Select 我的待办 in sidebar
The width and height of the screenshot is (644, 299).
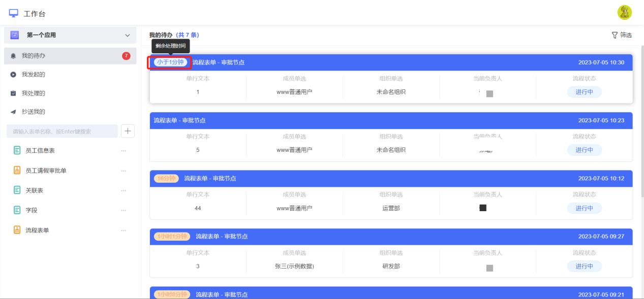70,56
